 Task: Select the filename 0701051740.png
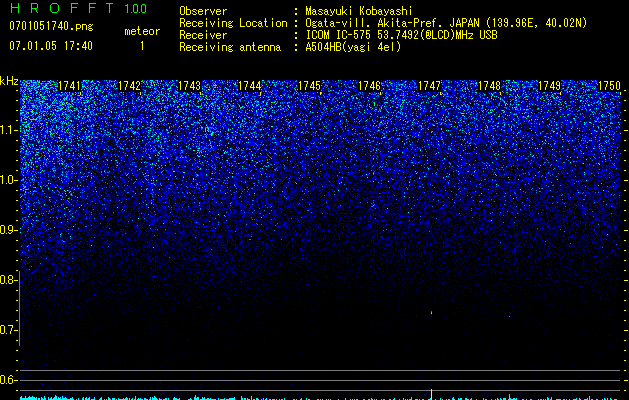coord(51,27)
